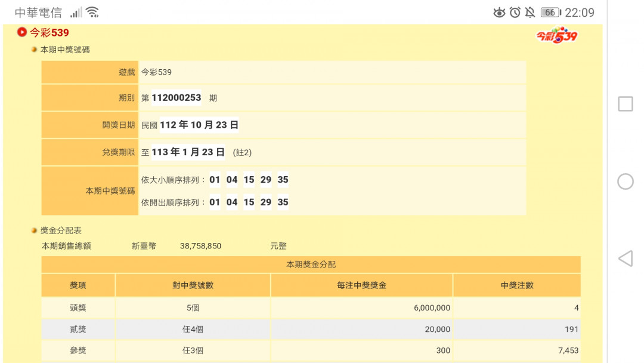Tap the 中華電信 carrier name

click(x=38, y=13)
